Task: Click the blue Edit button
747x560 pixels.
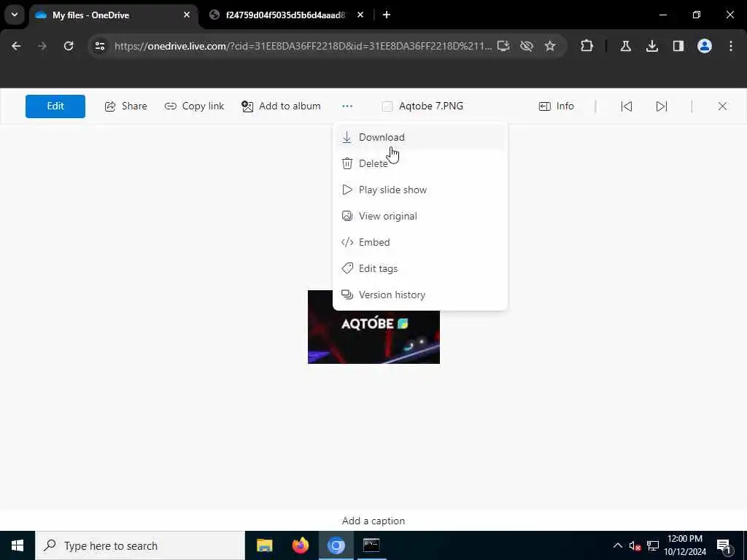Action: 55,106
